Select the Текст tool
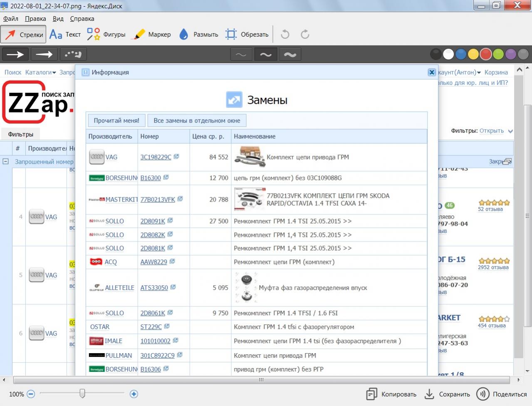This screenshot has height=406, width=532. click(x=65, y=35)
